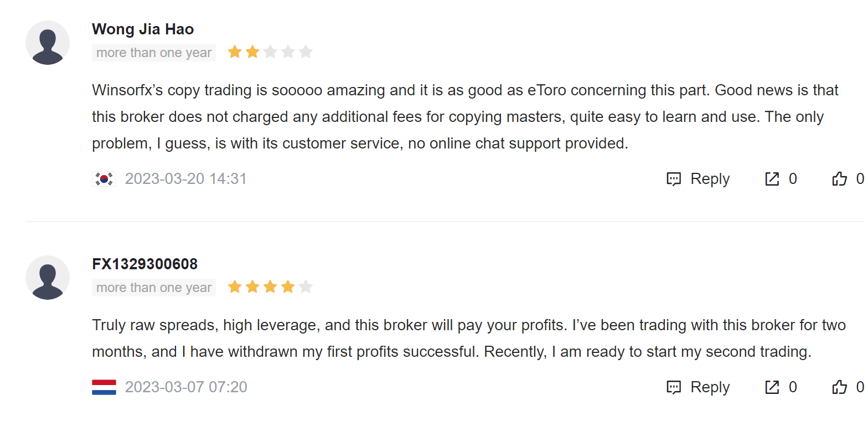Click the reply chat icon under Winsorfx review
Screen dimensions: 868x446
point(674,179)
